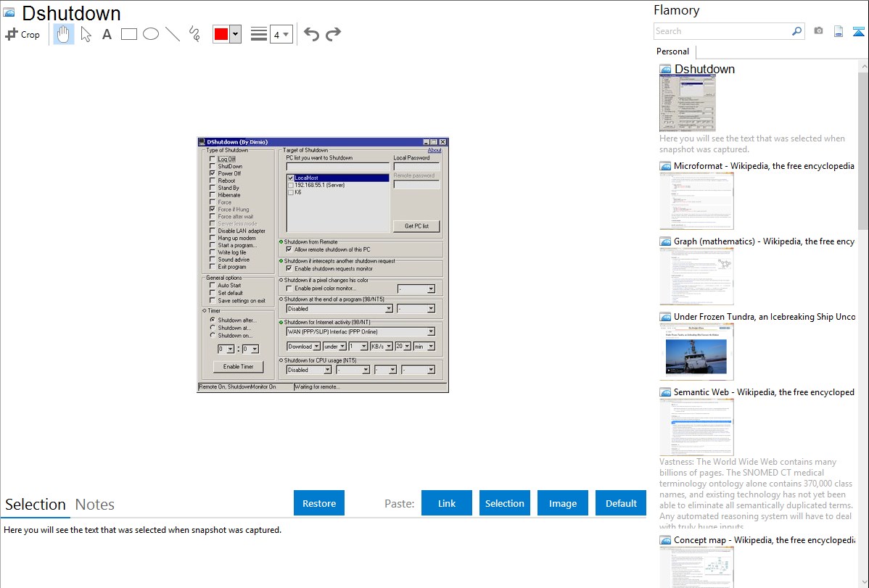Click the camera snapshot icon
Screen dimensions: 869x588
point(818,31)
